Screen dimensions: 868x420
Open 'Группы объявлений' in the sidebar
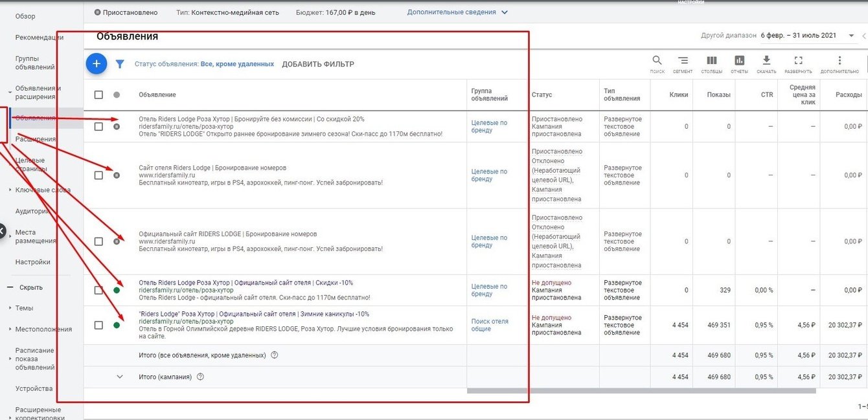point(35,63)
